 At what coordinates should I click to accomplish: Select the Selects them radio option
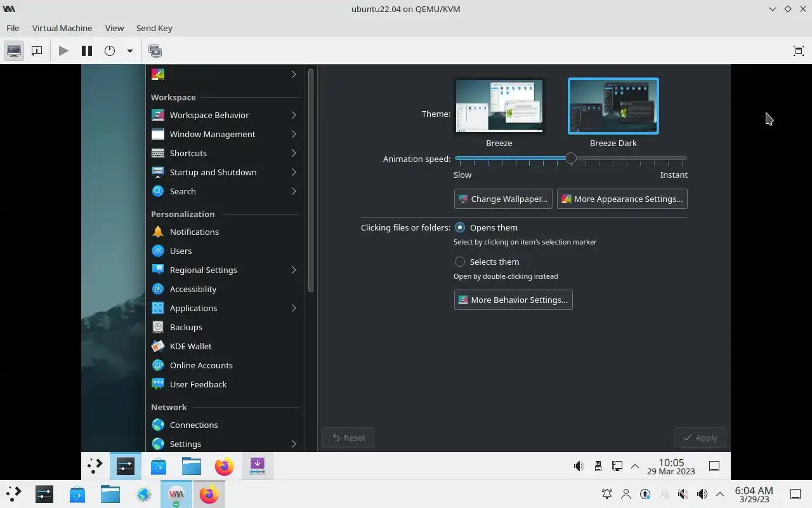(460, 262)
